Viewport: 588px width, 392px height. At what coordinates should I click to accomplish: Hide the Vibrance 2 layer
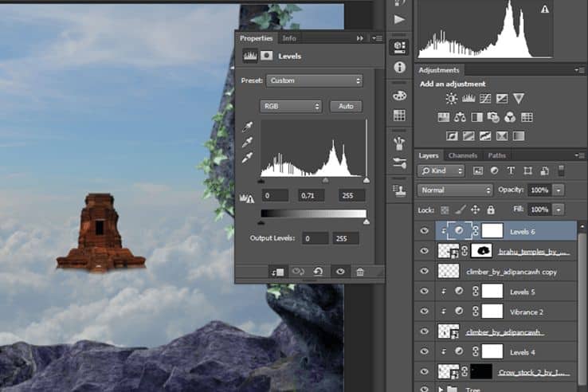point(424,311)
